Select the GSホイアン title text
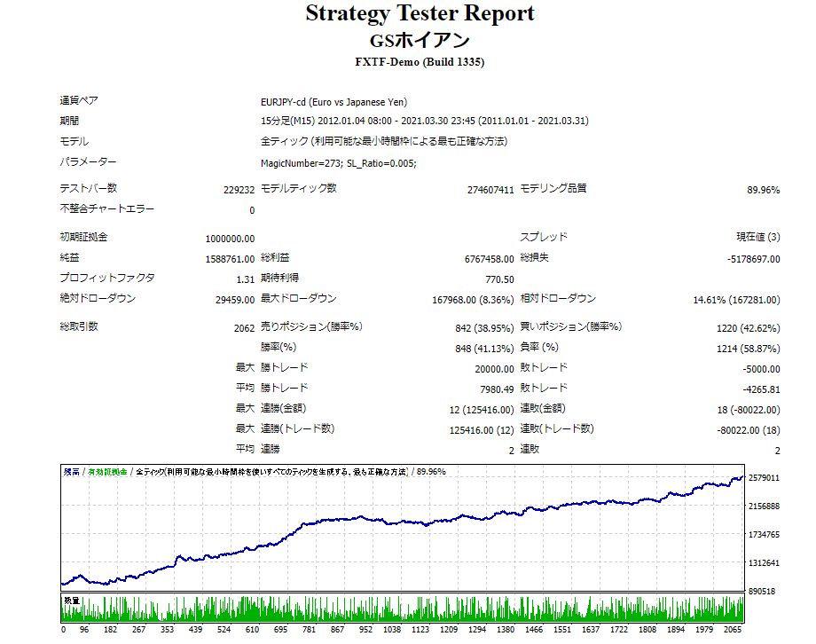Viewport: 816px width, 644px height. [420, 40]
